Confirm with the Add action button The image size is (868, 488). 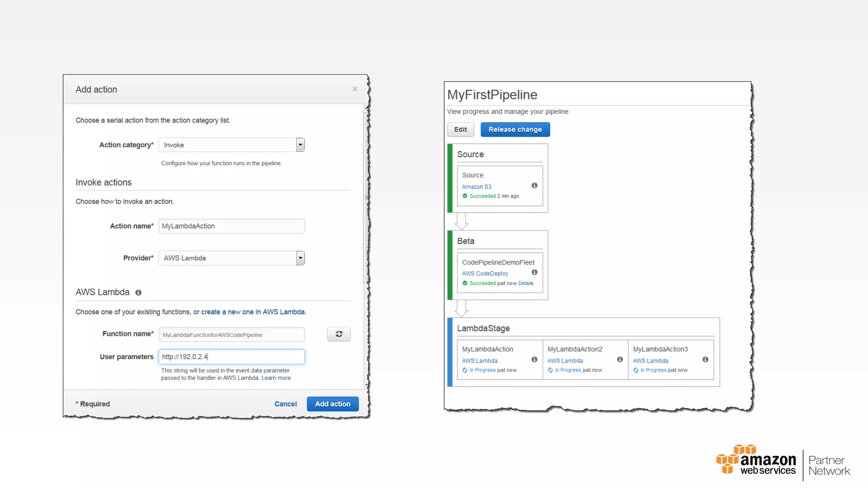point(333,404)
